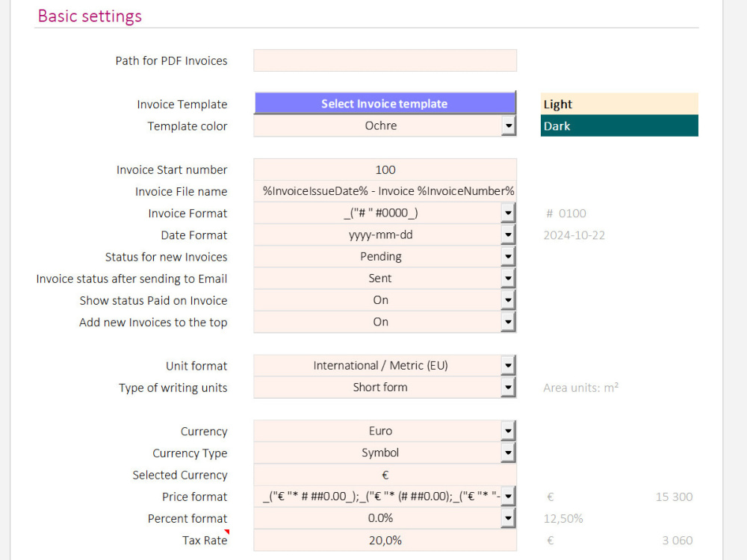Open the Currency dropdown arrow
Screen dimensions: 747x560
[x=508, y=431]
